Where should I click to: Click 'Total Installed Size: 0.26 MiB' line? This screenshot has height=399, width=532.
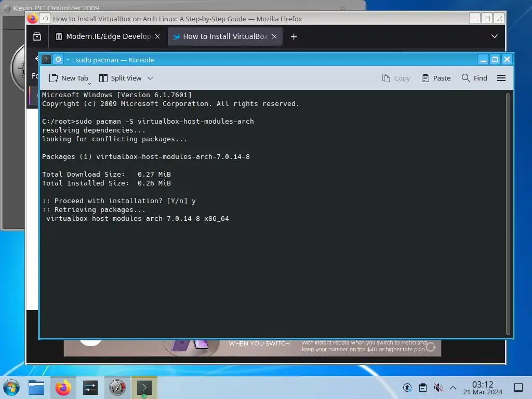(106, 183)
